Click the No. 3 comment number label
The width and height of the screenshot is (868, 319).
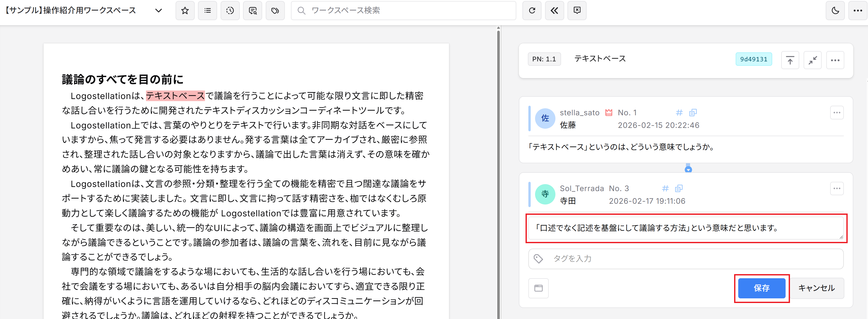point(619,188)
